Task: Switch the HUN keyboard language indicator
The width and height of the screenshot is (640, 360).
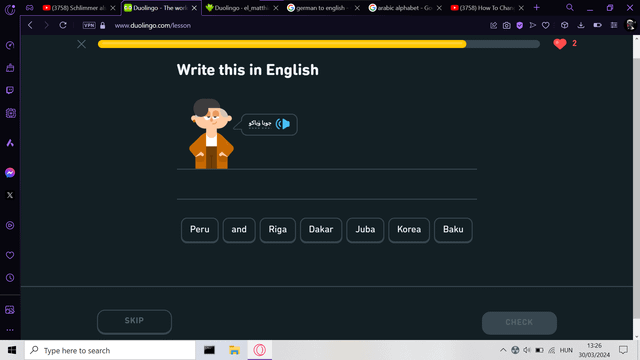Action: click(566, 350)
